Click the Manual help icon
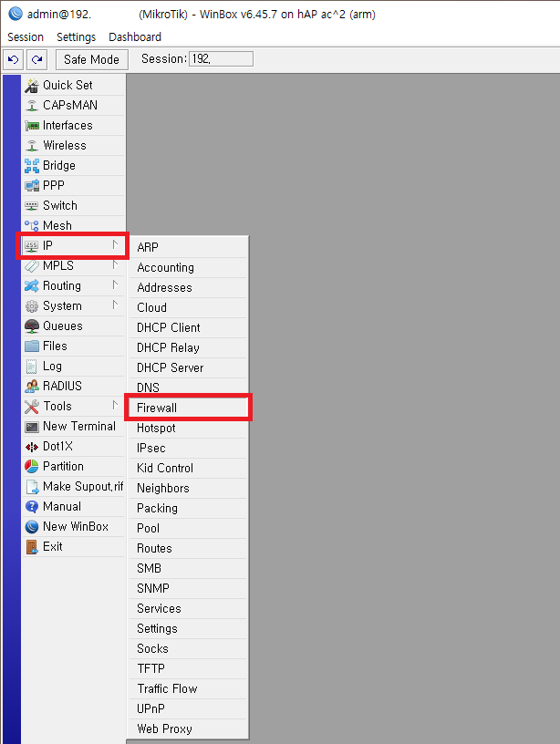The height and width of the screenshot is (744, 560). tap(32, 507)
